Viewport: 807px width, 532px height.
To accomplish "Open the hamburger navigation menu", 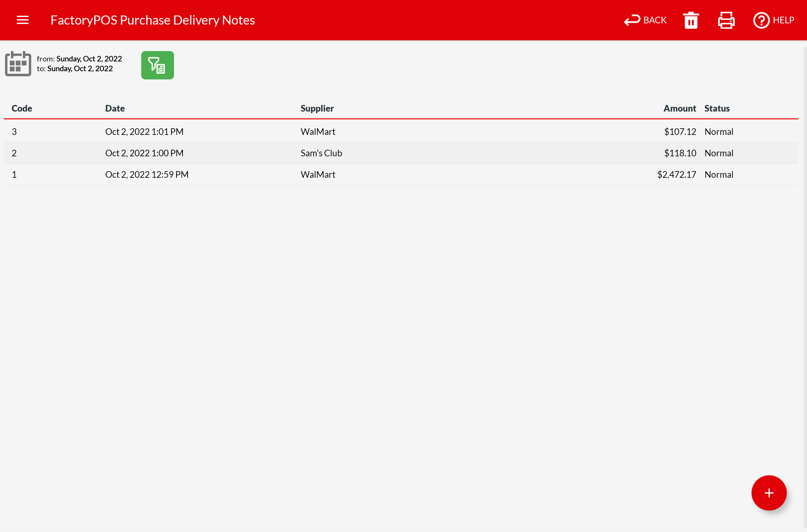I will click(23, 20).
